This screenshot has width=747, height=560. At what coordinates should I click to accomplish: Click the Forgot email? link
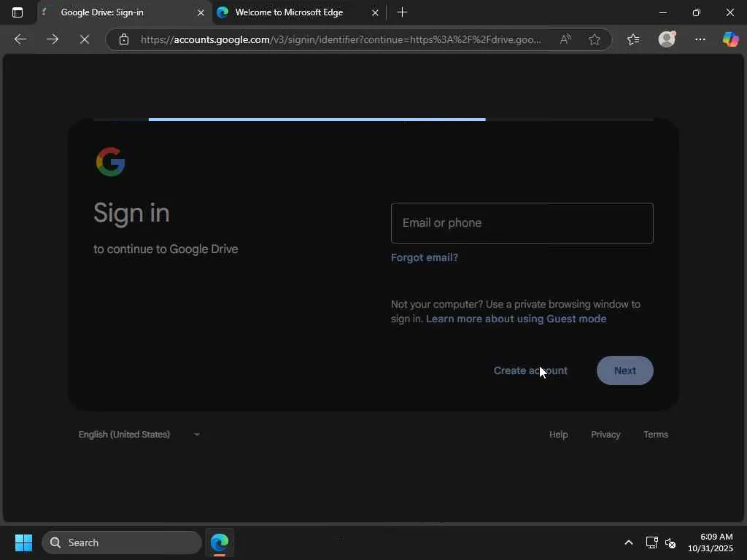point(424,257)
